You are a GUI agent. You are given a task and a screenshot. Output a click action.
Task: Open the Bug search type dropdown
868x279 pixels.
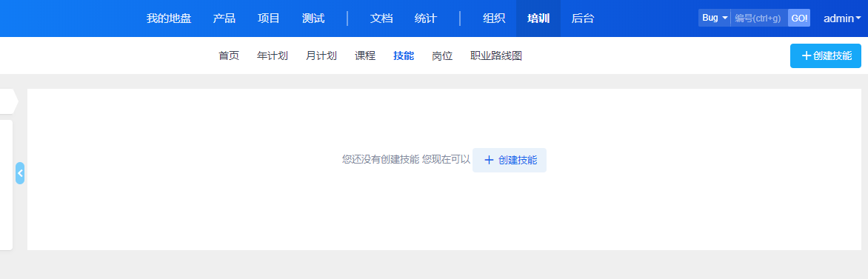(x=714, y=19)
